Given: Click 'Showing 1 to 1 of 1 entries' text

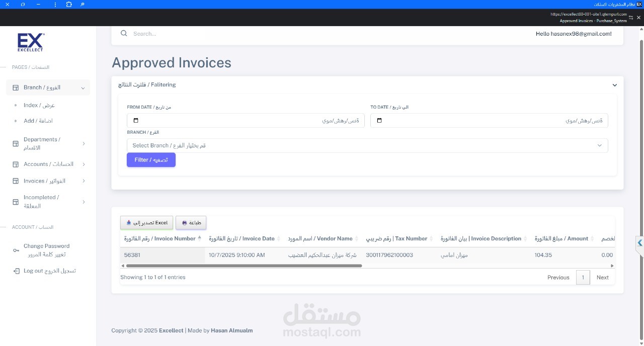Looking at the screenshot, I should pyautogui.click(x=153, y=278).
